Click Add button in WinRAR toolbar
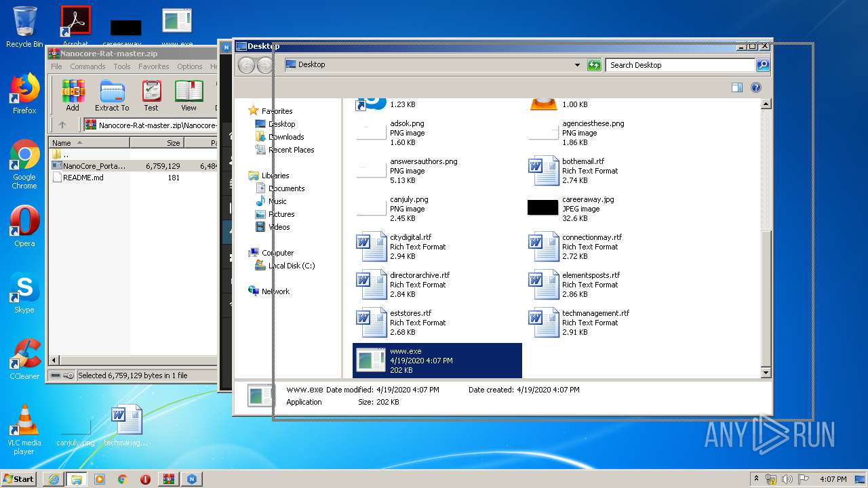The height and width of the screenshot is (488, 868). [x=73, y=96]
